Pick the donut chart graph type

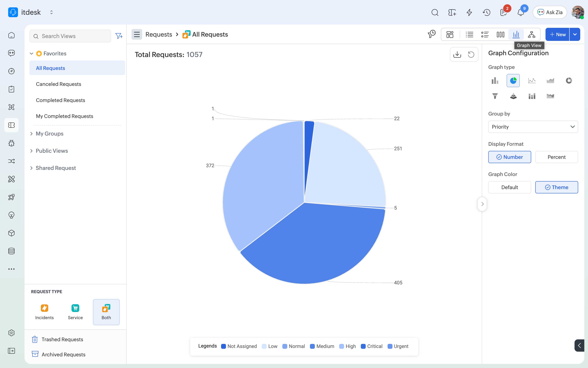[569, 81]
